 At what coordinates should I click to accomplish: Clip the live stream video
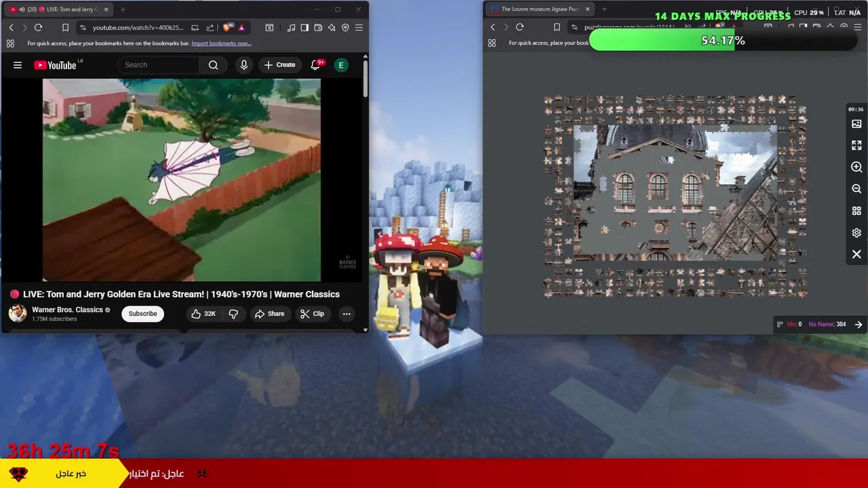click(313, 314)
